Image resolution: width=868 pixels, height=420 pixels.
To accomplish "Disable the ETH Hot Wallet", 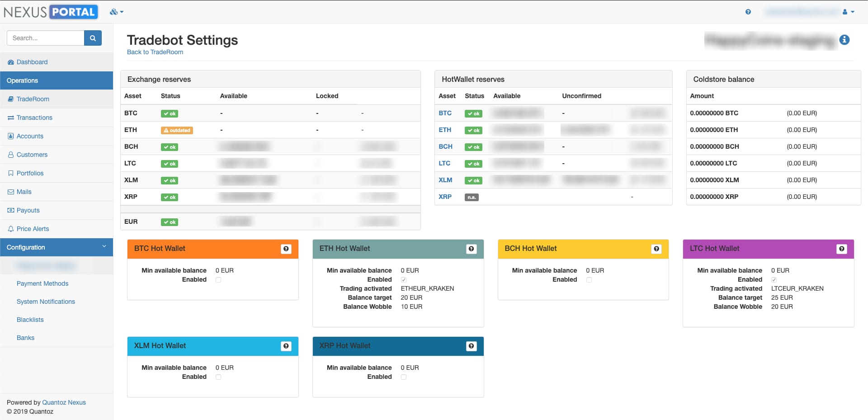I will click(403, 279).
